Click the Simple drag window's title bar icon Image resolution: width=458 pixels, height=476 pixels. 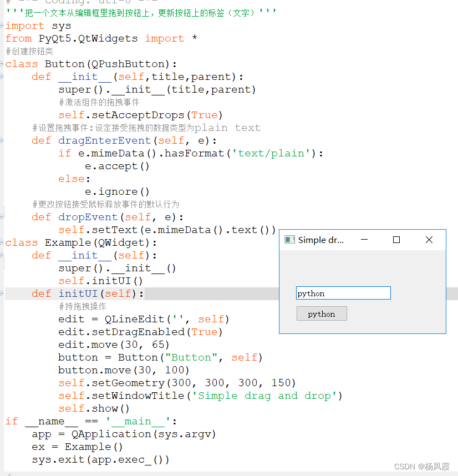289,240
